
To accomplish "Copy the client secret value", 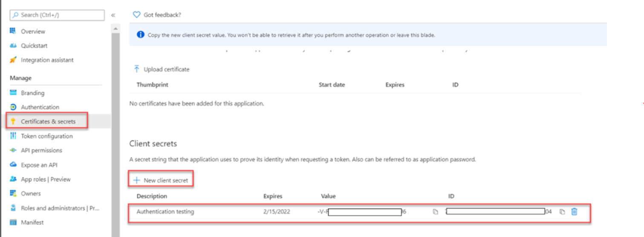I will coord(435,211).
